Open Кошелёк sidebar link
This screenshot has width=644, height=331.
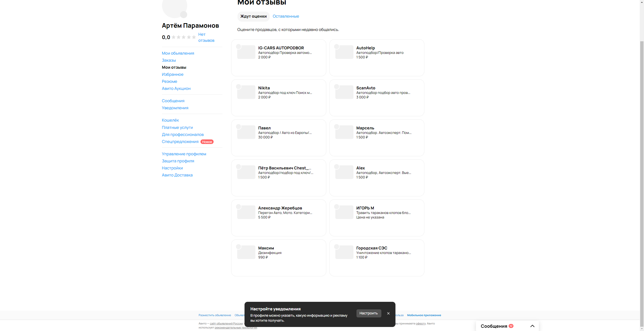(170, 120)
